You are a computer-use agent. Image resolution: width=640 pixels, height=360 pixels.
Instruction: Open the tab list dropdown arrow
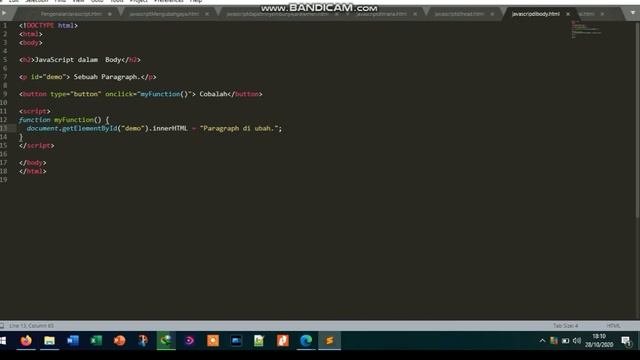click(633, 13)
